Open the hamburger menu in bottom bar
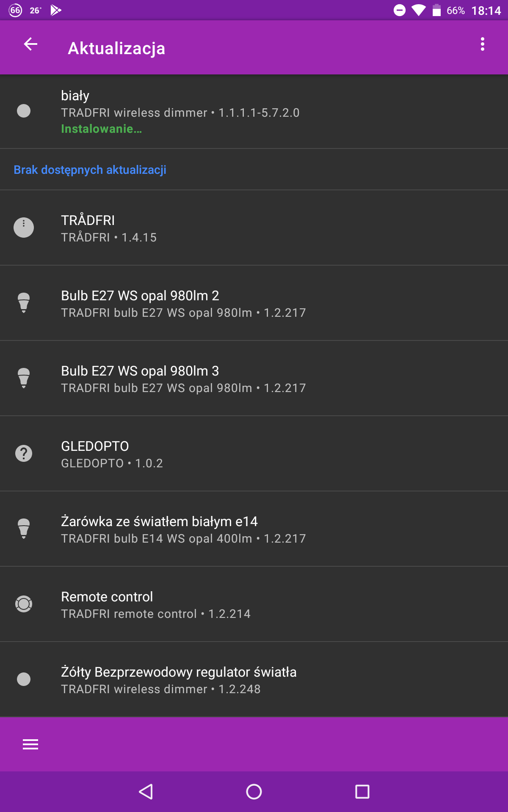Screen dimensions: 508x812 [x=30, y=744]
